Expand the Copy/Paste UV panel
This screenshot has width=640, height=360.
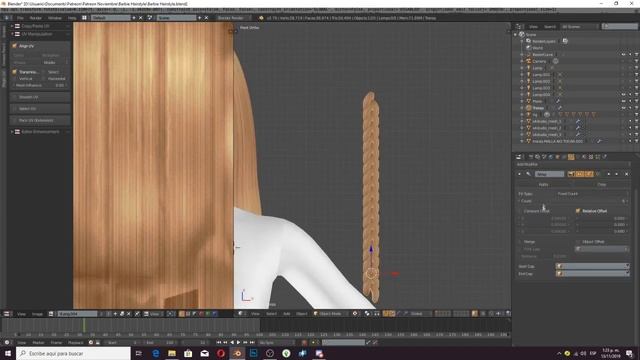click(x=13, y=26)
